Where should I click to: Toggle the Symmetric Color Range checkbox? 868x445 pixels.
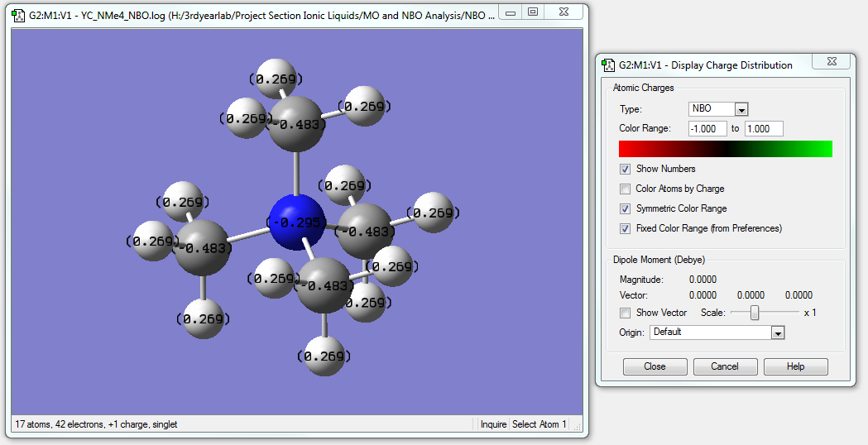tap(626, 208)
